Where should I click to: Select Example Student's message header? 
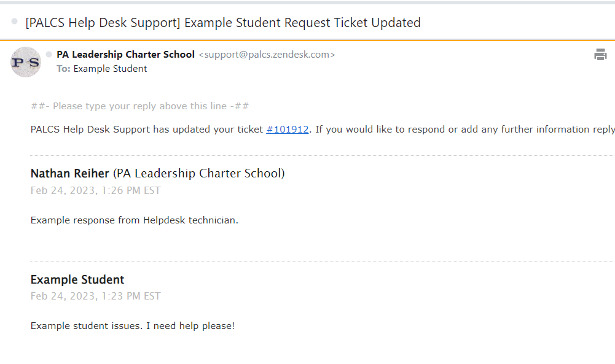[77, 279]
